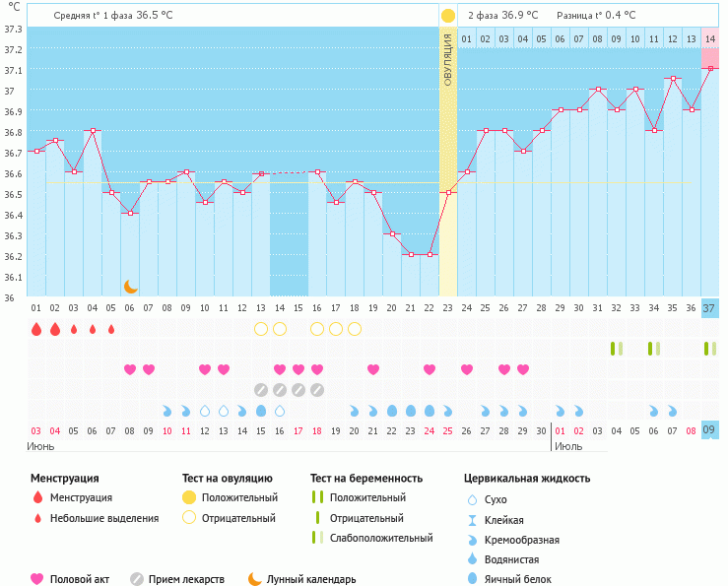728x586 pixels.
Task: Click the intercourse heart on cycle day 19
Action: click(x=373, y=369)
